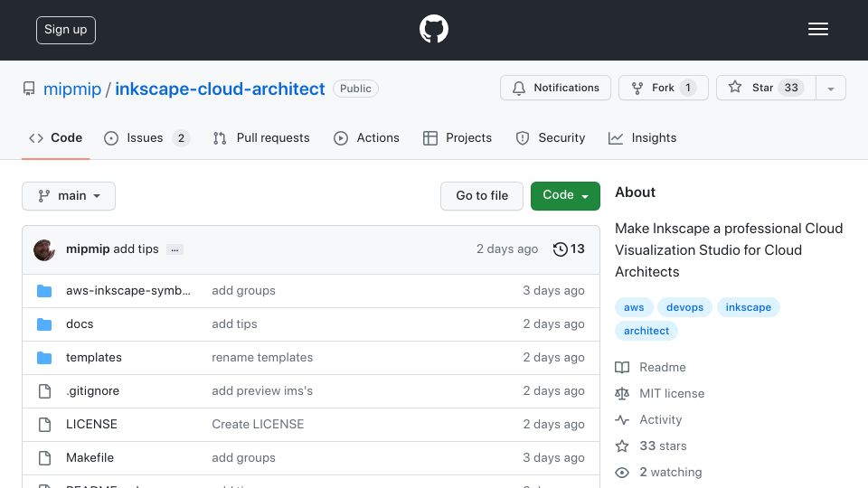This screenshot has height=488, width=868.
Task: Click the Fork count badge 1
Action: pyautogui.click(x=688, y=88)
